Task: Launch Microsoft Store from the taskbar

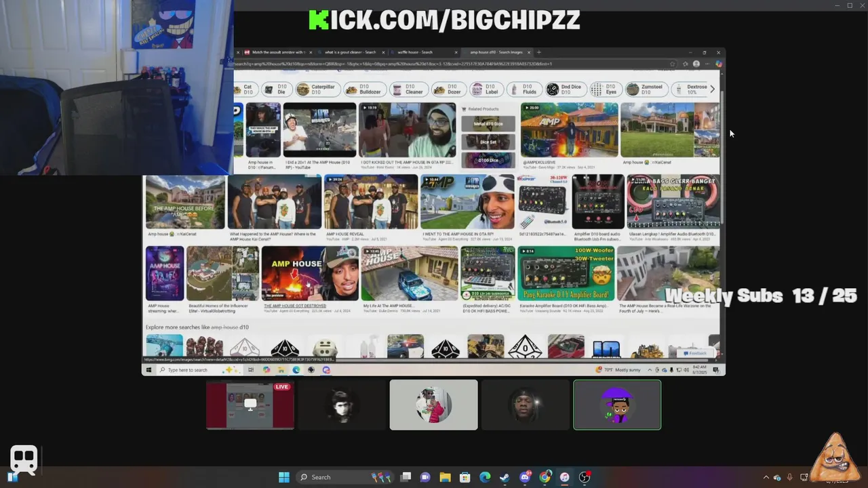Action: pyautogui.click(x=465, y=477)
